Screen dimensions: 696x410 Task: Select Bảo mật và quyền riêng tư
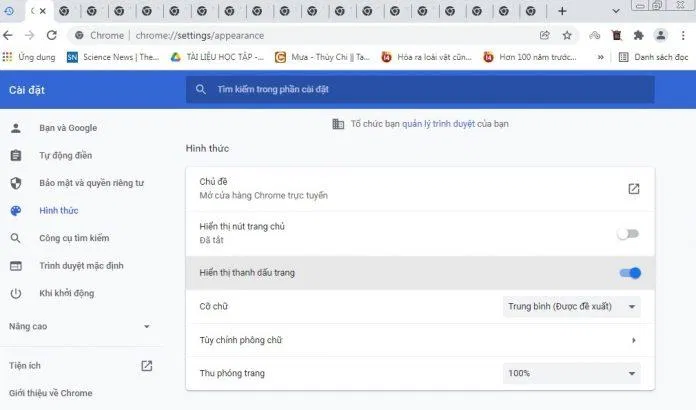coord(91,183)
